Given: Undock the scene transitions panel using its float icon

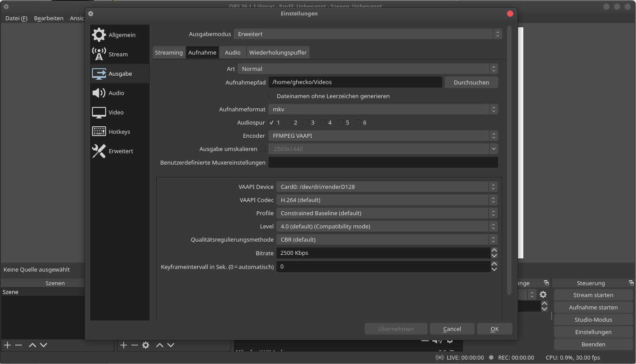Looking at the screenshot, I should tap(546, 283).
